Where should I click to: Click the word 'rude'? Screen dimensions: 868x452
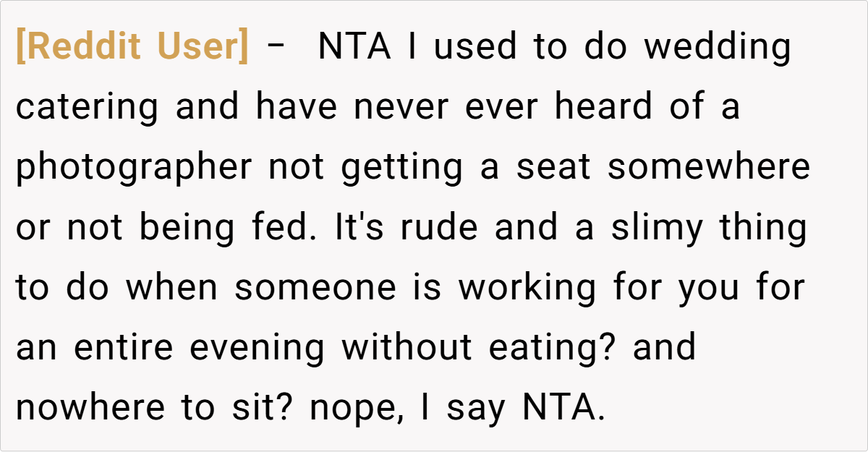pos(439,228)
